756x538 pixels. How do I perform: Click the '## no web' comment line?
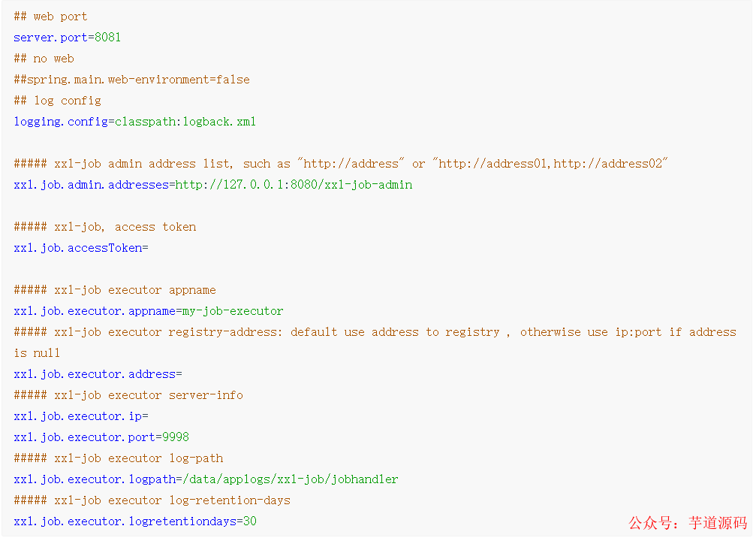tap(44, 59)
